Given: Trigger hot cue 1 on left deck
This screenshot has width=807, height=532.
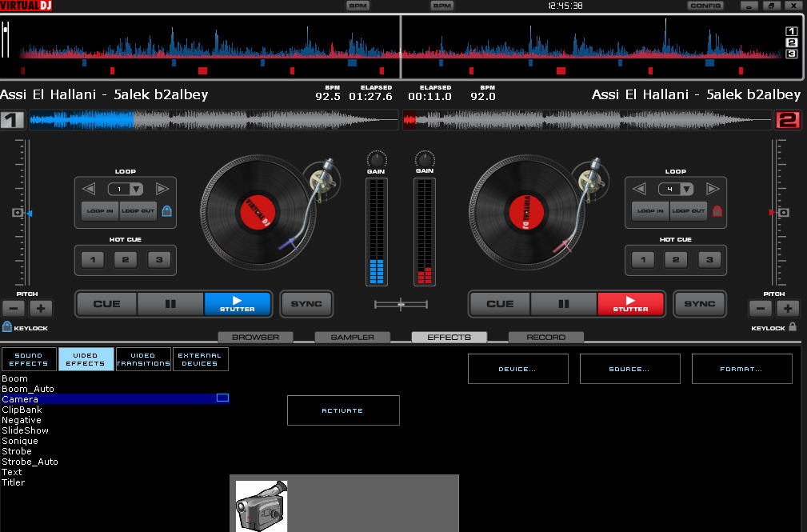Looking at the screenshot, I should [93, 259].
